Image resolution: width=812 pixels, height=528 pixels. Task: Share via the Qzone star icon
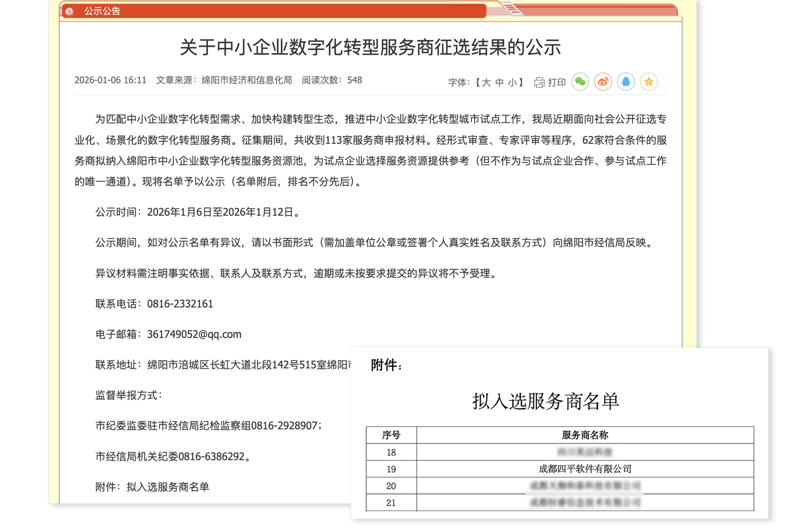pos(649,82)
